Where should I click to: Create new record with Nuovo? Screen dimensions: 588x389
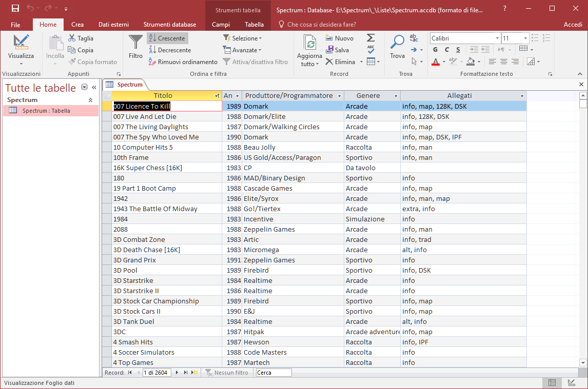[340, 38]
